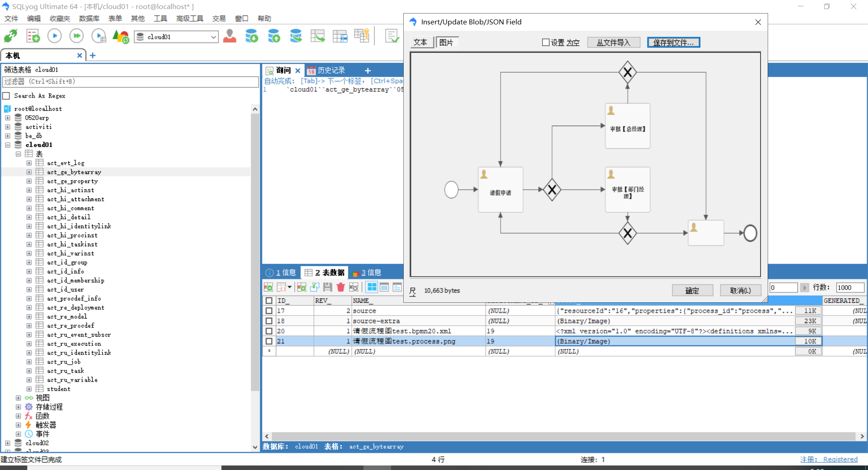Open the cloud01 database dropdown
The width and height of the screenshot is (868, 470).
coord(213,37)
